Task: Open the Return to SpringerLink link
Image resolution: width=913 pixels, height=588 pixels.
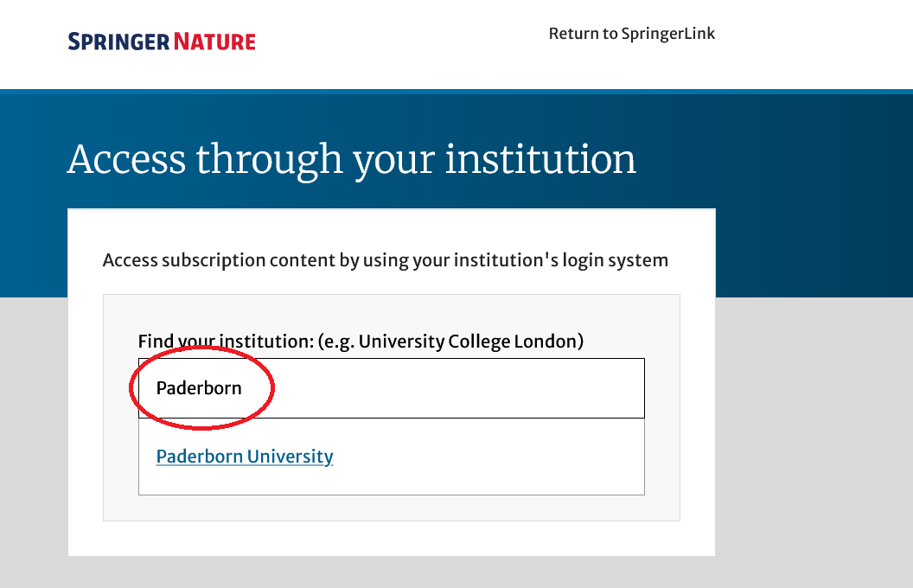Action: [x=632, y=34]
